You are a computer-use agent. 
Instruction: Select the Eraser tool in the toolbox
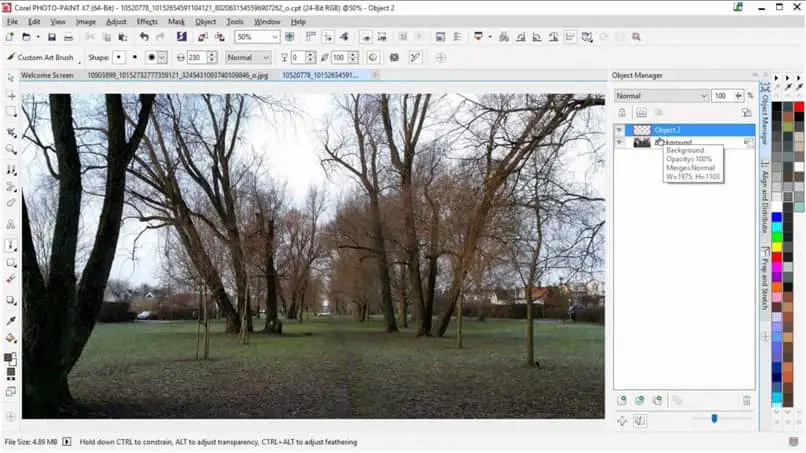pos(11,203)
